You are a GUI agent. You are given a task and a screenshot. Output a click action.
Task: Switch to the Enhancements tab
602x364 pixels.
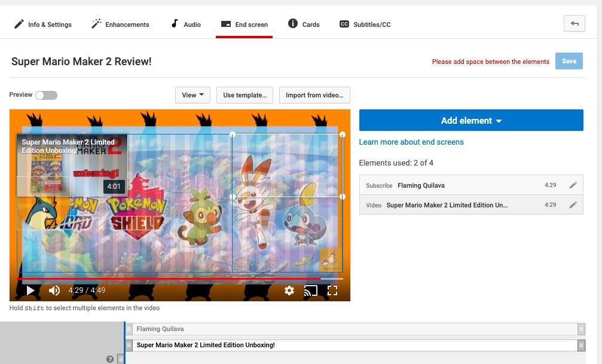tap(120, 24)
